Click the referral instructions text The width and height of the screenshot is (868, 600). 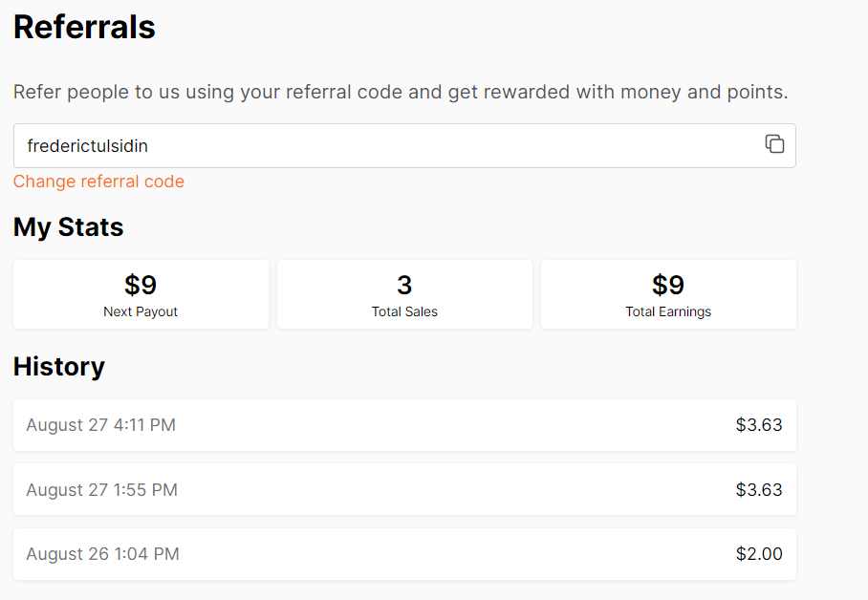(399, 92)
